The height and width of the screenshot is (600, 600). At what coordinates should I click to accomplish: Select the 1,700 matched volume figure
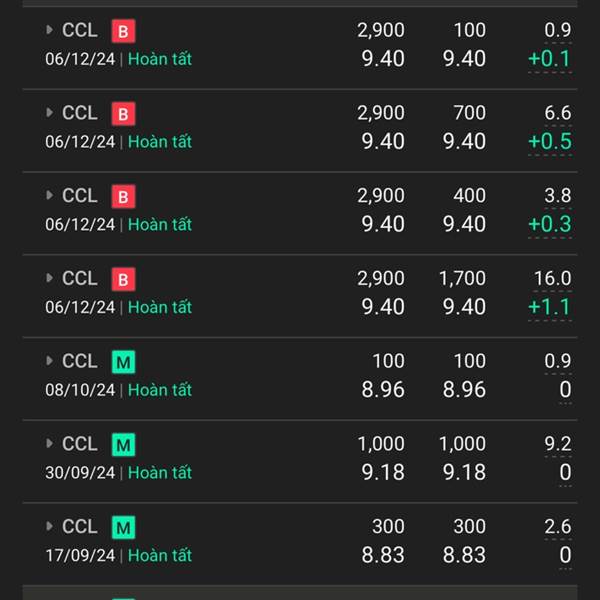(462, 279)
